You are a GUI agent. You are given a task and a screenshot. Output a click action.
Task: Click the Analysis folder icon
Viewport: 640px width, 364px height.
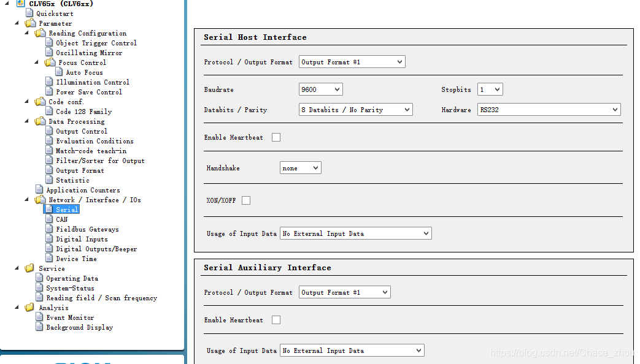click(29, 308)
